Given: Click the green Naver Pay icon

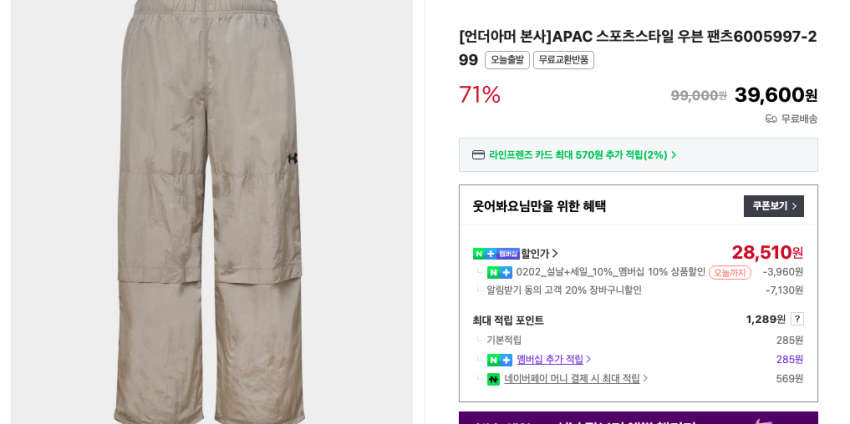Looking at the screenshot, I should [x=493, y=379].
